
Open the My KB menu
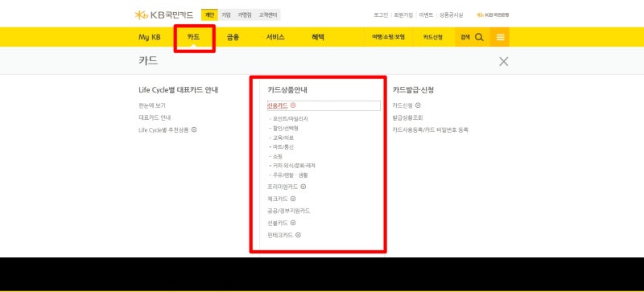point(150,37)
